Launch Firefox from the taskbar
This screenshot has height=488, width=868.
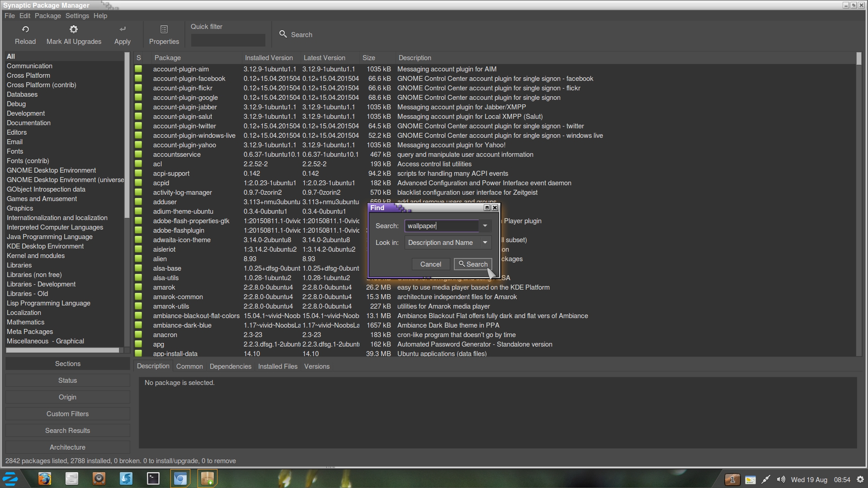pos(44,479)
